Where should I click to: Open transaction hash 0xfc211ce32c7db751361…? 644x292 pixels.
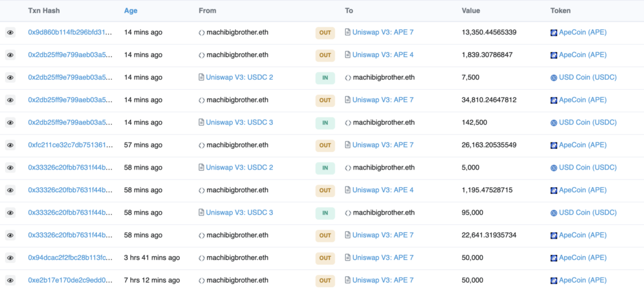pos(70,145)
